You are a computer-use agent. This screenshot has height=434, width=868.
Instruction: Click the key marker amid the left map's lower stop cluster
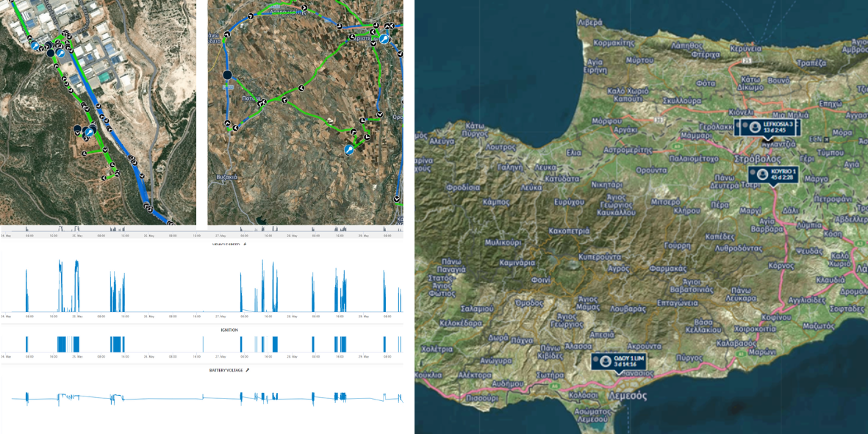[x=90, y=132]
